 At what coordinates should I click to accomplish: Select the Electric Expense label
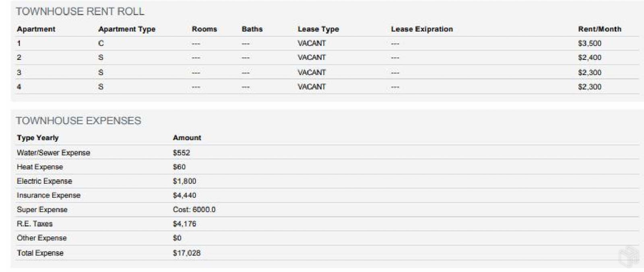point(44,181)
